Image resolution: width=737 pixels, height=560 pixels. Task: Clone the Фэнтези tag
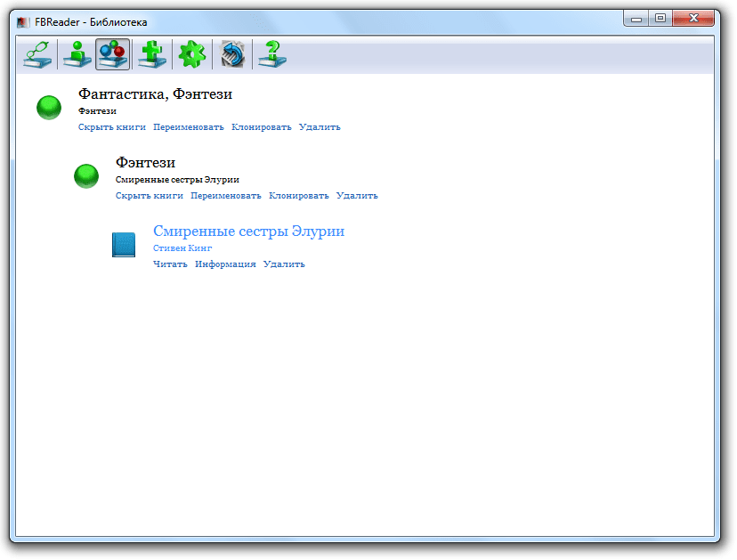tap(299, 196)
